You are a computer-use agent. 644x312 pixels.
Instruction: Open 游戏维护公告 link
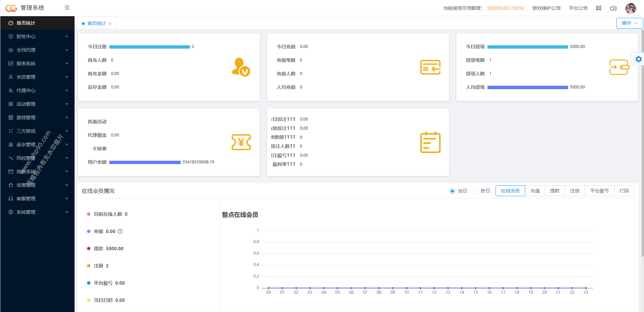(x=547, y=8)
